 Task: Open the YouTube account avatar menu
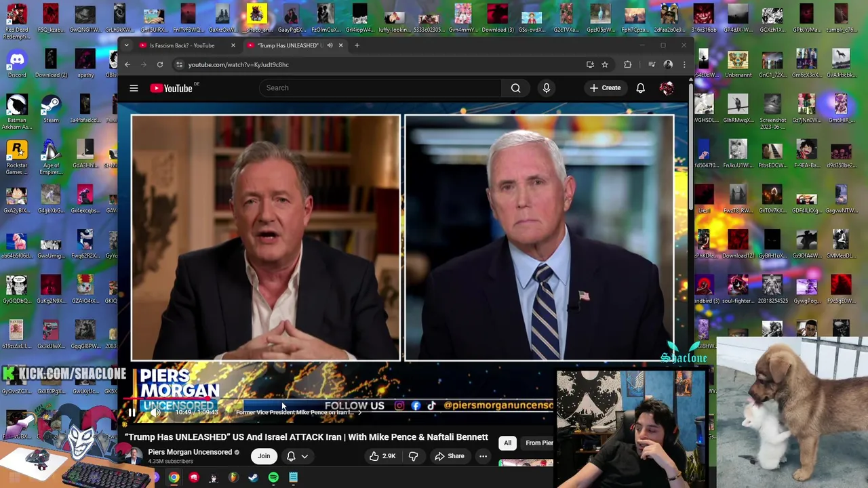tap(667, 88)
